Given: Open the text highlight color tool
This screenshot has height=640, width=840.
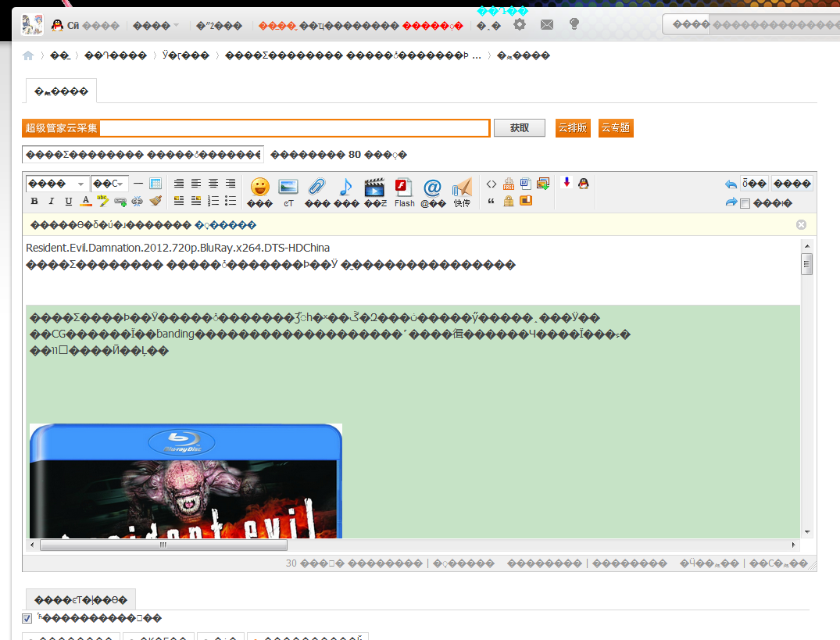Looking at the screenshot, I should click(x=103, y=201).
